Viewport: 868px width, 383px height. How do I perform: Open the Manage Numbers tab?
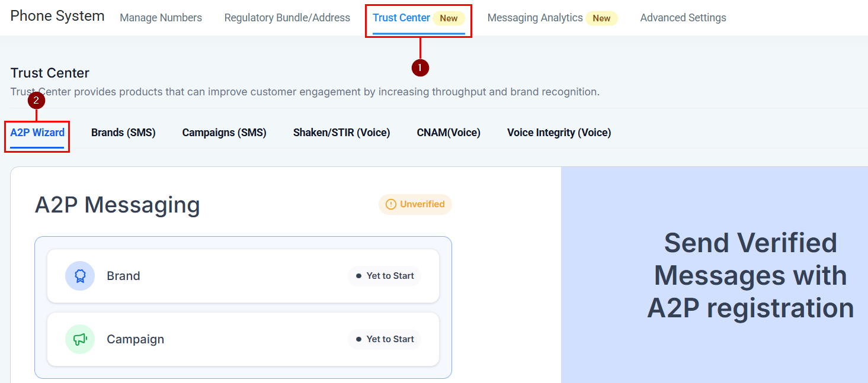(x=161, y=18)
